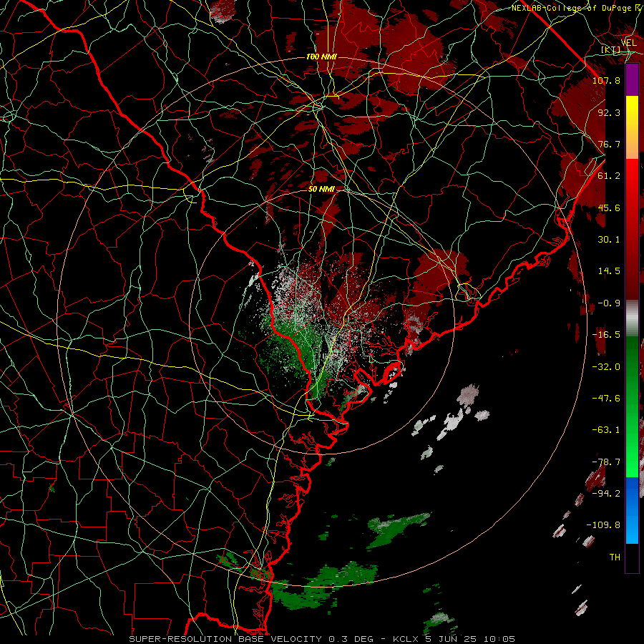The height and width of the screenshot is (644, 644).
Task: Click the purple segment of the color bar
Action: (x=632, y=79)
